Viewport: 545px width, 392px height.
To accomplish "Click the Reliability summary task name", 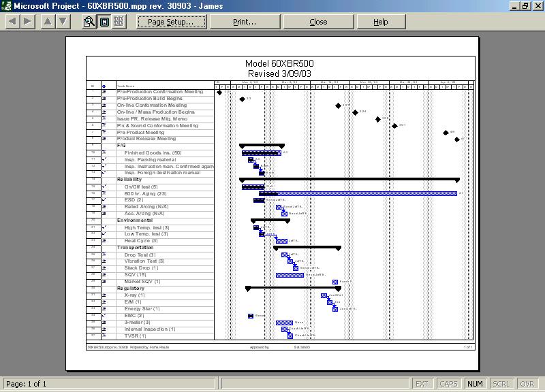I will pos(129,180).
